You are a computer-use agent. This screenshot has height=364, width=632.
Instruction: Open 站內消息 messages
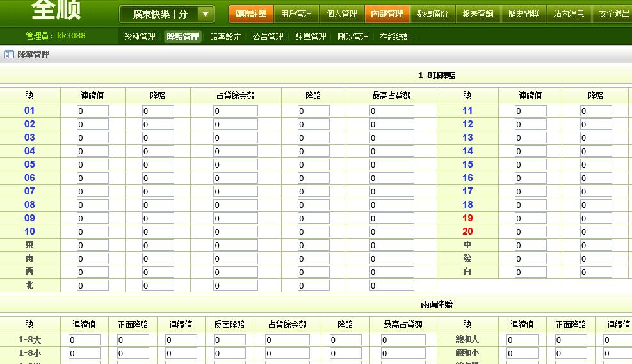(569, 13)
